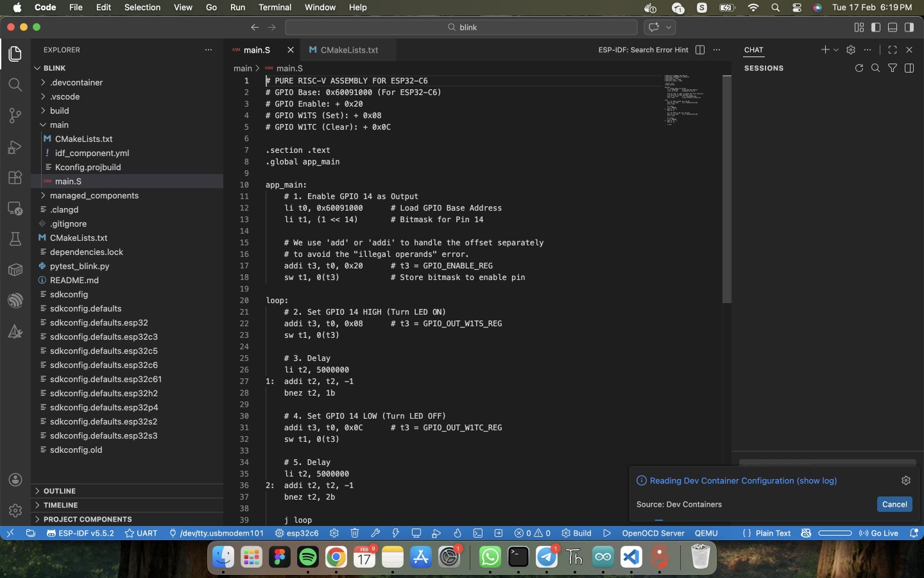Maximize the chat panel size
Screen dimensions: 924x578
coord(893,49)
